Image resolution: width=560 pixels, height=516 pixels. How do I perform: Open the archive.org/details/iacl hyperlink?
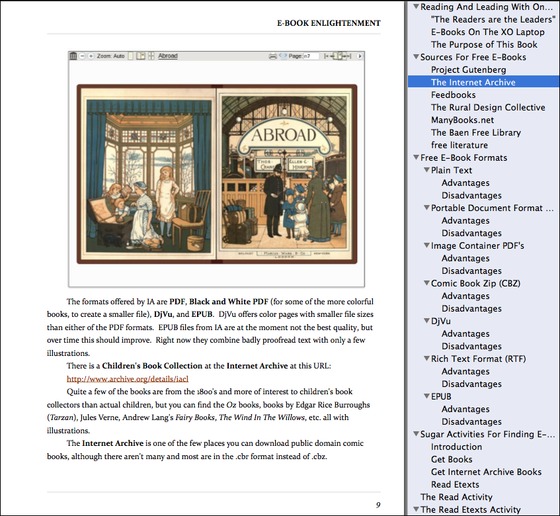click(x=128, y=379)
